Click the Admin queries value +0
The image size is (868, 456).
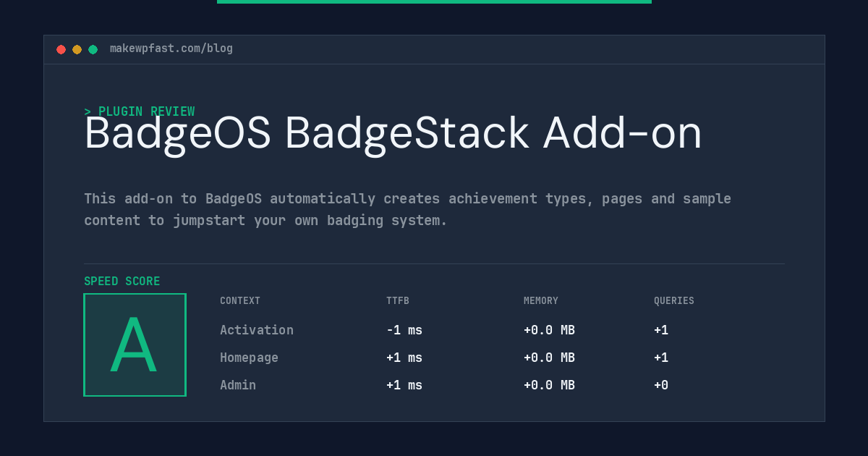coord(661,385)
